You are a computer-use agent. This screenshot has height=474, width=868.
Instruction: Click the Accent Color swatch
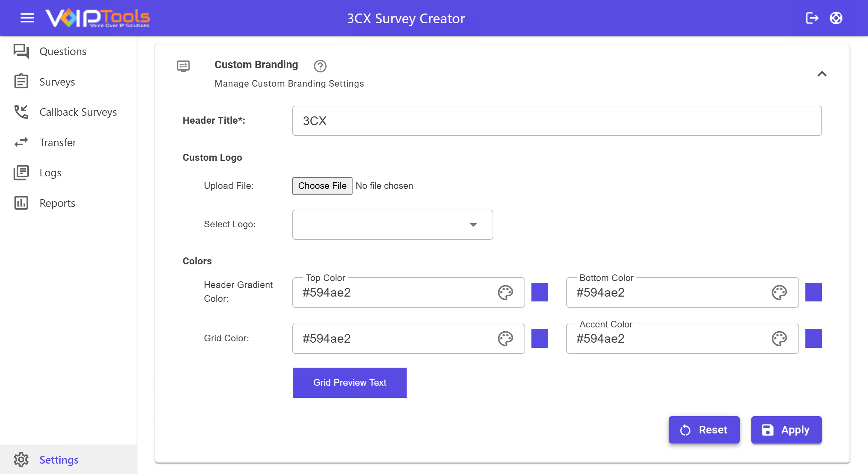(x=814, y=338)
